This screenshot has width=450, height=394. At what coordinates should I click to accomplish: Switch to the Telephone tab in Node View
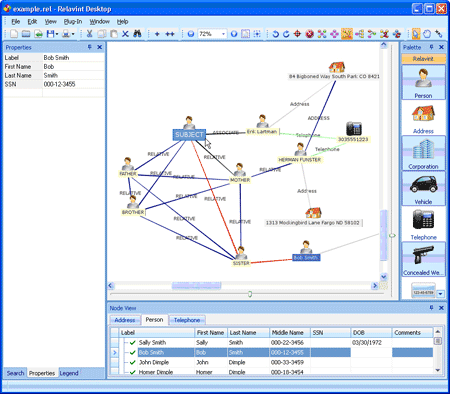187,320
